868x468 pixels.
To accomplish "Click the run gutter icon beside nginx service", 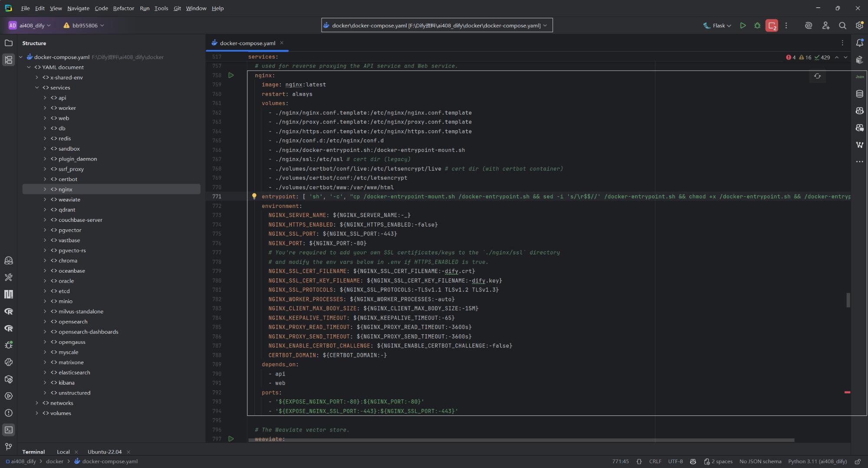I will point(231,76).
